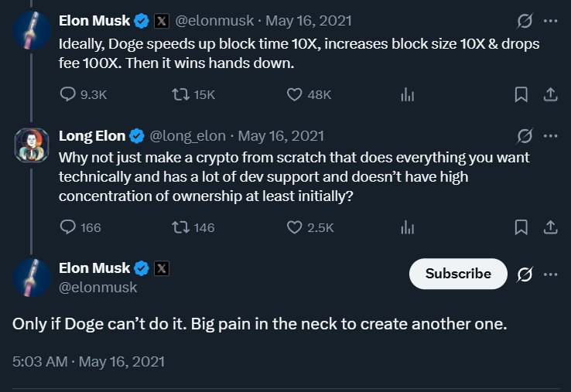Image resolution: width=571 pixels, height=392 pixels.
Task: Subscribe to Elon Musk
Action: pyautogui.click(x=458, y=274)
